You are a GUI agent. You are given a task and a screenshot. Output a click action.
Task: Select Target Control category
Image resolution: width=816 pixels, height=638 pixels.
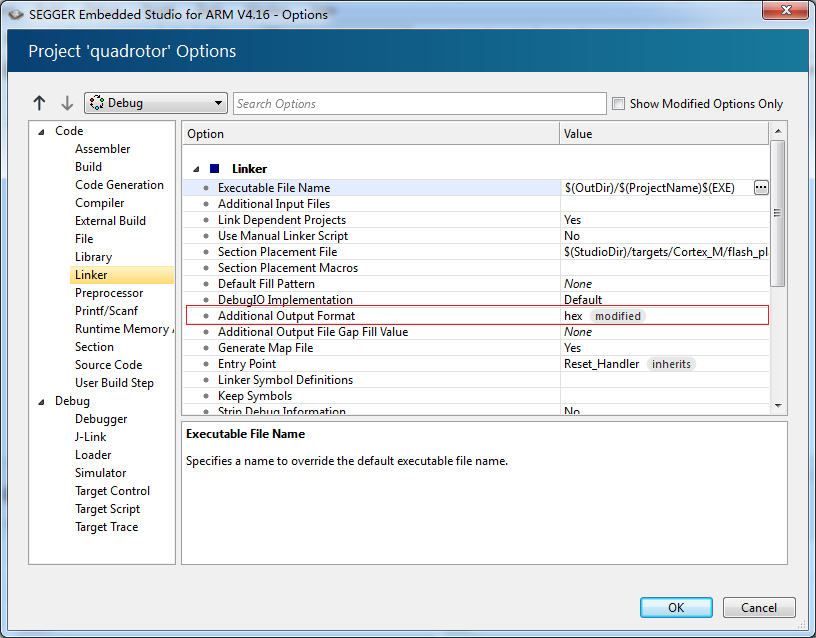point(112,491)
